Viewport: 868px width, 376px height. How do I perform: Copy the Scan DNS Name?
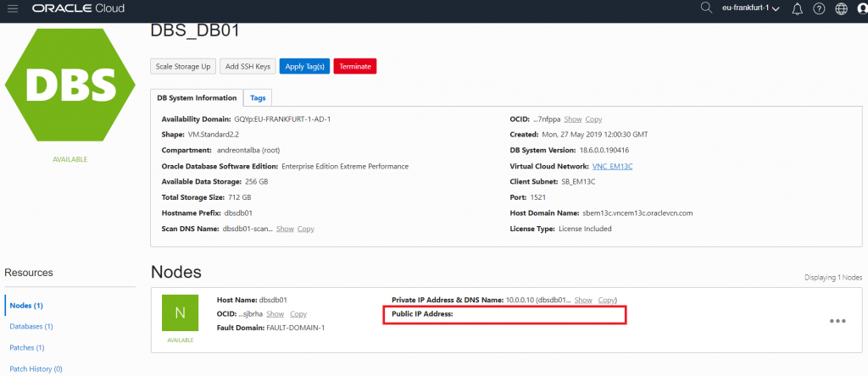pos(305,229)
